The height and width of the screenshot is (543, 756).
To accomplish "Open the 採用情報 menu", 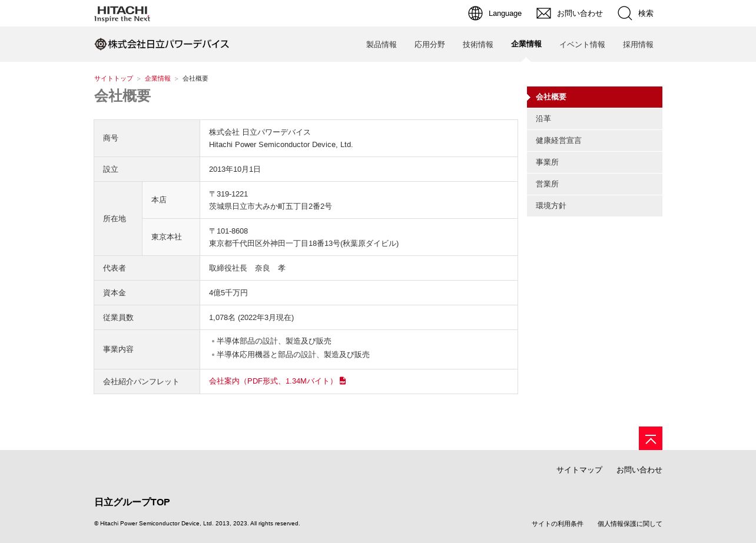I will 638,45.
